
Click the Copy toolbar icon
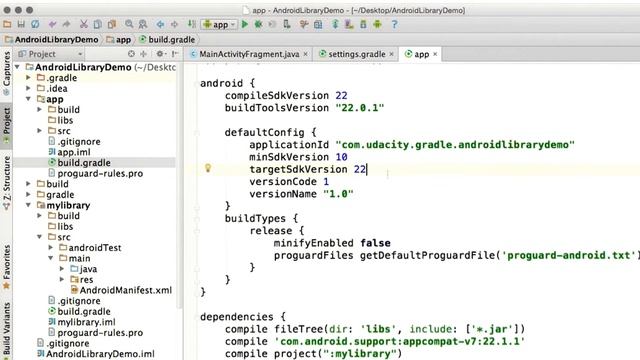98,24
